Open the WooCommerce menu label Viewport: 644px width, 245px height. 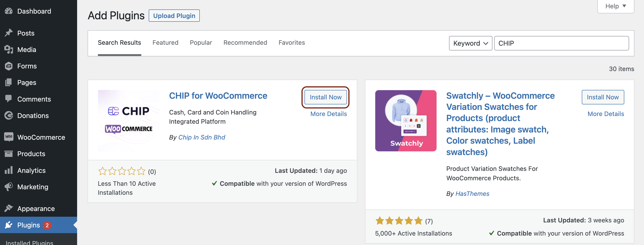click(41, 137)
